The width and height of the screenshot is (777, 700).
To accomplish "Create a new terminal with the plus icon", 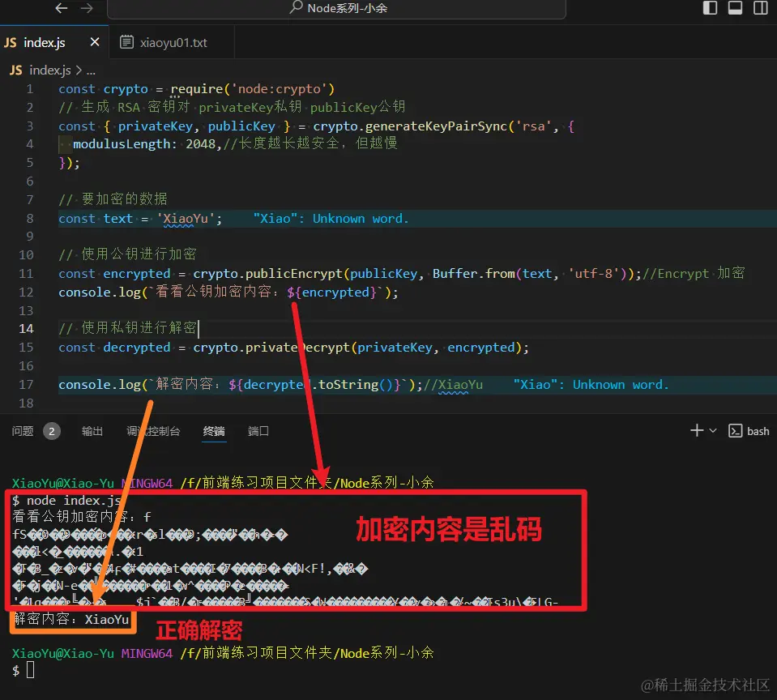I will (x=697, y=430).
